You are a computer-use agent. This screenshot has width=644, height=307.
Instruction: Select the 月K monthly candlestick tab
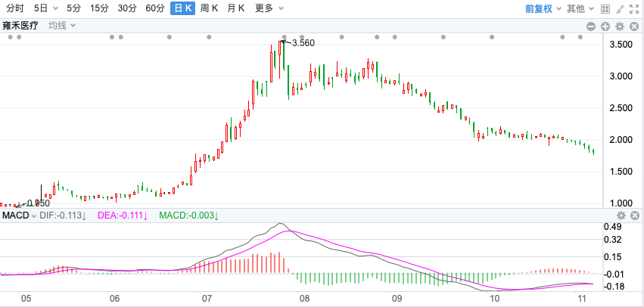tap(236, 9)
